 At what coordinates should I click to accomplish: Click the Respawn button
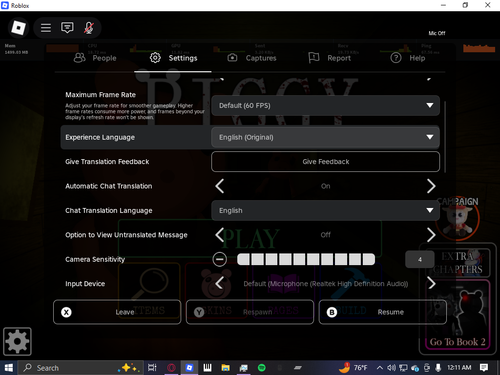(250, 312)
